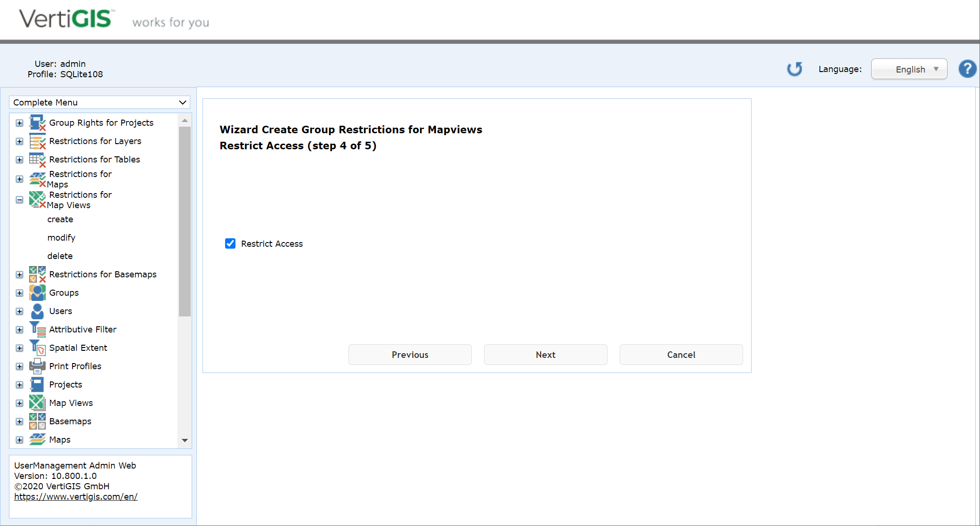Collapse Restrictions for Map Views node
The image size is (980, 526).
tap(19, 200)
